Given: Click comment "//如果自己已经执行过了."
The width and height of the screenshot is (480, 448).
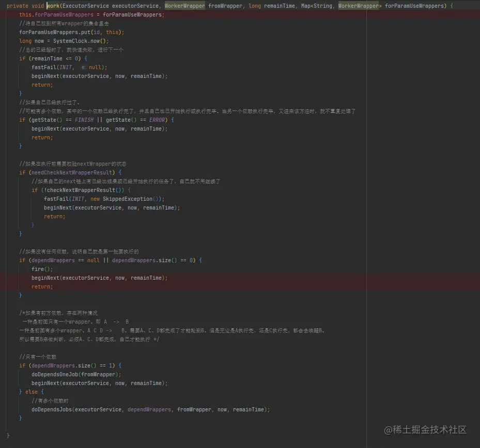Looking at the screenshot, I should click(49, 102).
